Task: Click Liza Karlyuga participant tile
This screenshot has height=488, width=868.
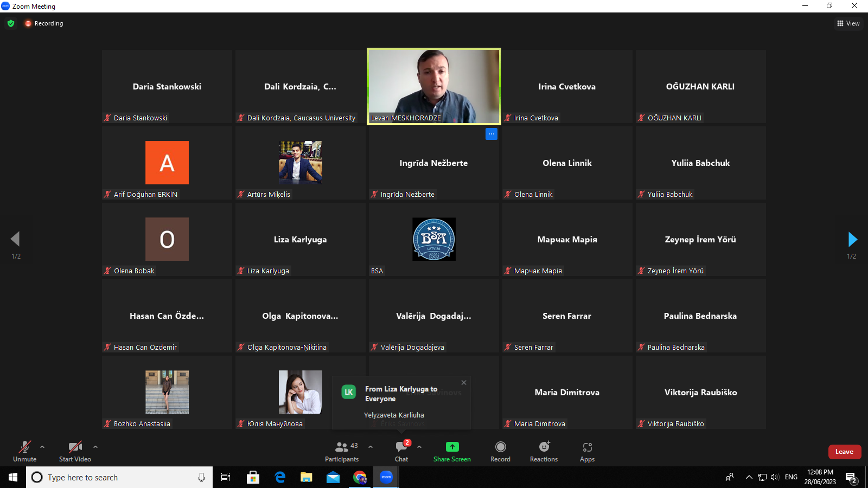Action: (301, 239)
